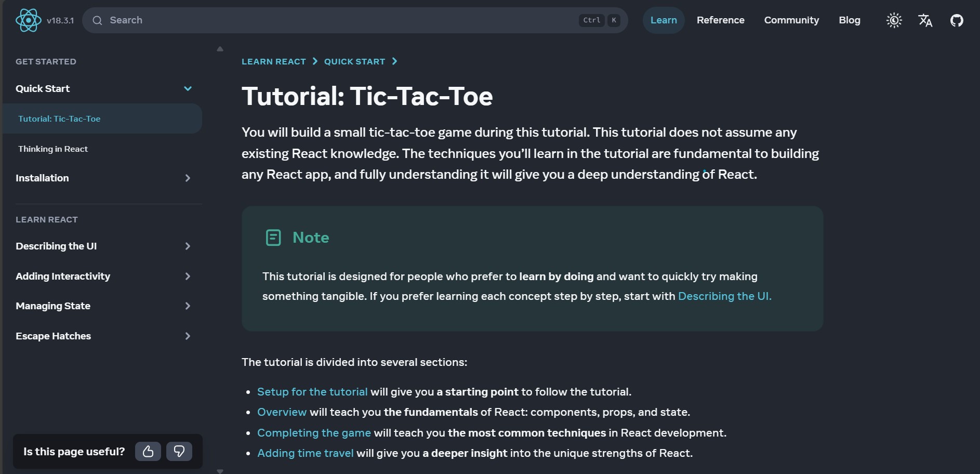980x474 pixels.
Task: Expand the Describing the UI chevron
Action: pos(188,246)
